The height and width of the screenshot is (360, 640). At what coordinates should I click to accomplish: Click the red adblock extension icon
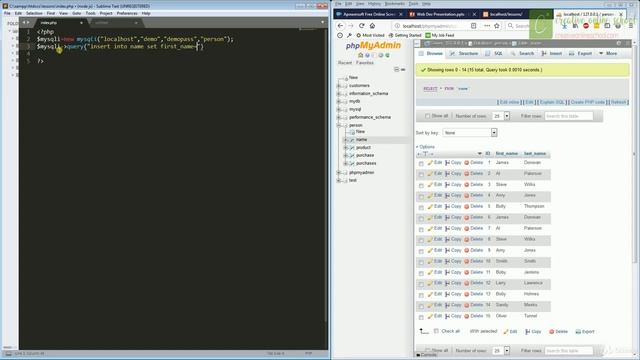586,26
